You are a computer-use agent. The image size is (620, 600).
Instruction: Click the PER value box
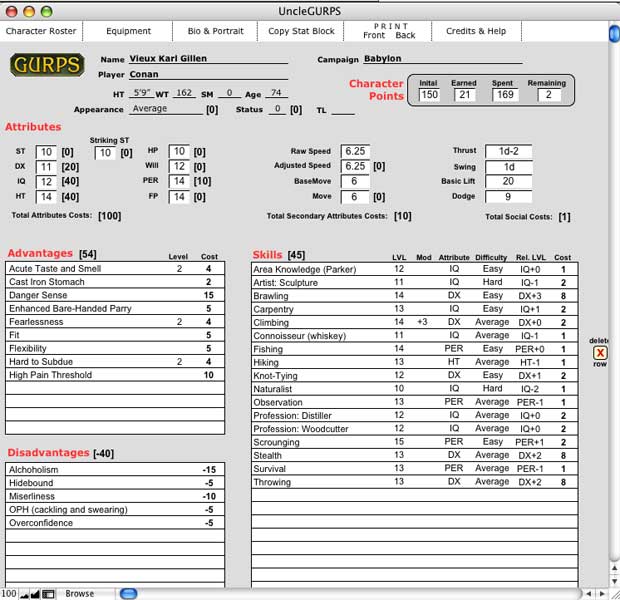[179, 181]
